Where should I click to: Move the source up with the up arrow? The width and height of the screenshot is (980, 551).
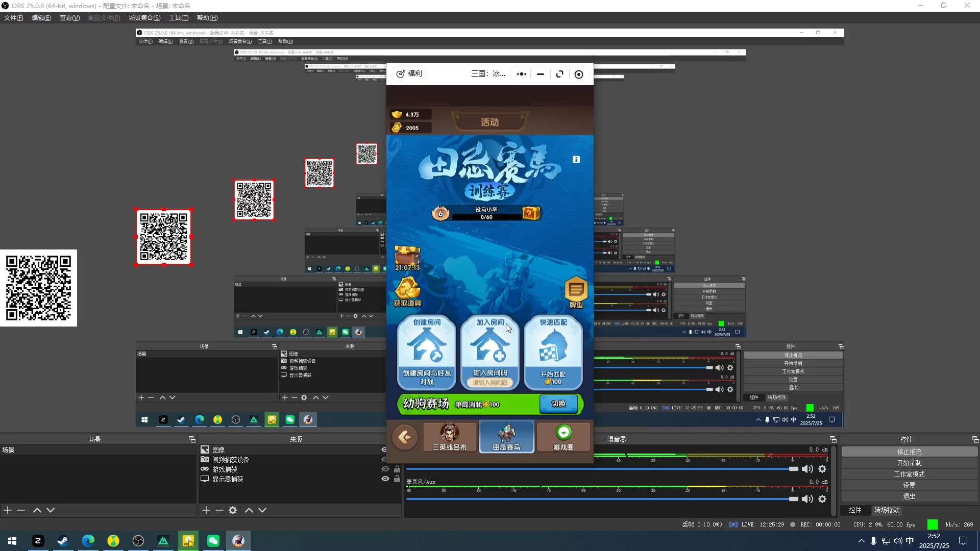click(249, 510)
